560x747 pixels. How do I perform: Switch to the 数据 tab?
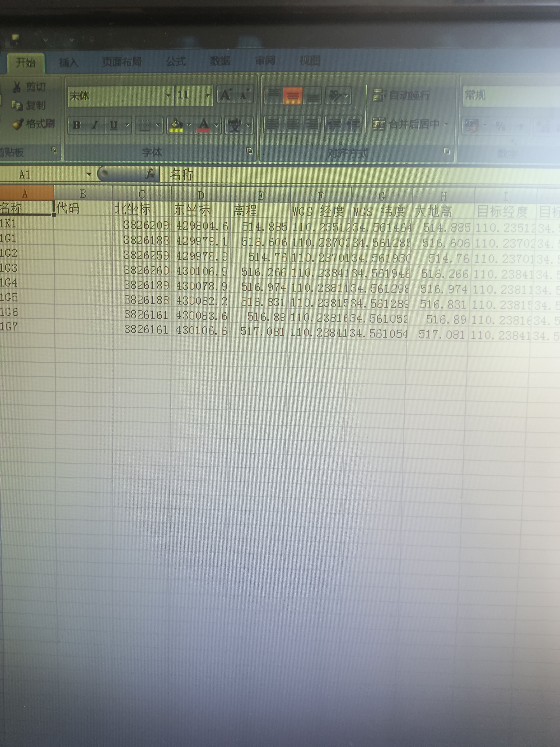pos(220,61)
